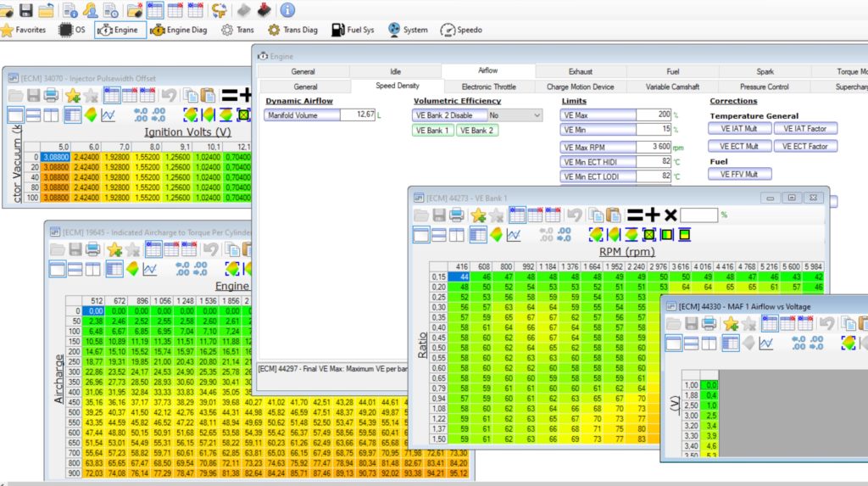
Task: Click the VE IAT Mult button
Action: point(739,129)
